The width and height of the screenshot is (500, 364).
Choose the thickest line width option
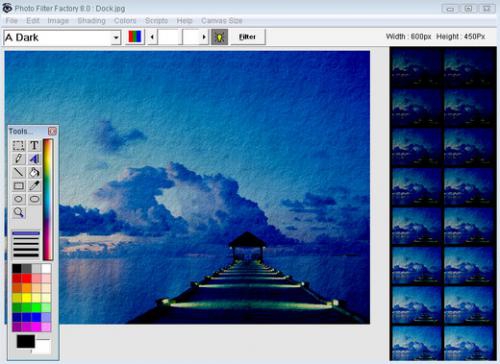tap(26, 255)
